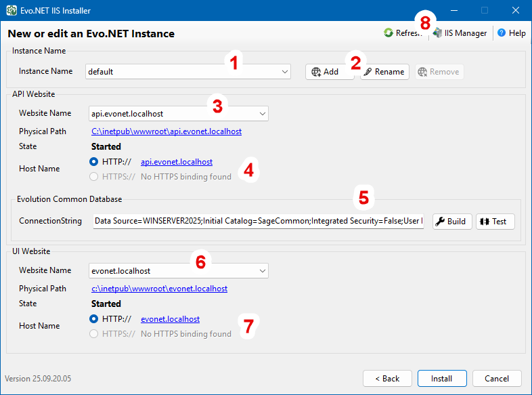Go back with the Back button
This screenshot has width=532, height=395.
tap(387, 378)
